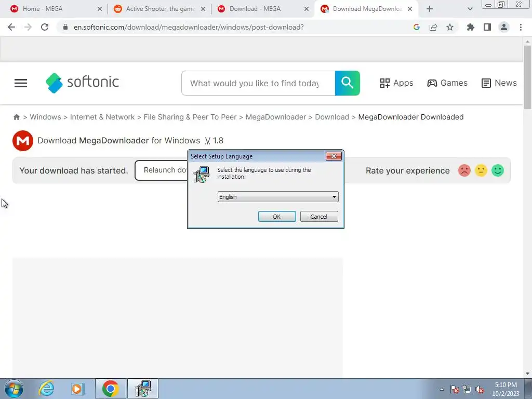
Task: Go to Windows breadcrumb link
Action: [x=46, y=117]
